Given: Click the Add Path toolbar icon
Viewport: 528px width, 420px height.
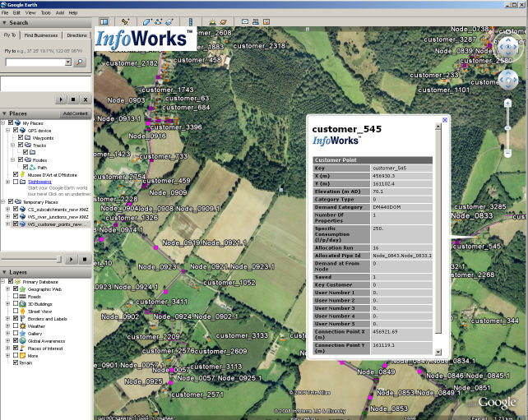Looking at the screenshot, I should coord(158,22).
